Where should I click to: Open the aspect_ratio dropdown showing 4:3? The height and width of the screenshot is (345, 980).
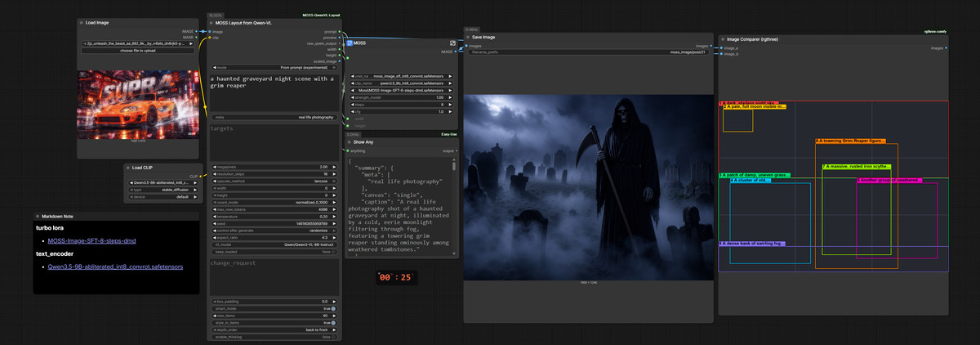point(274,237)
